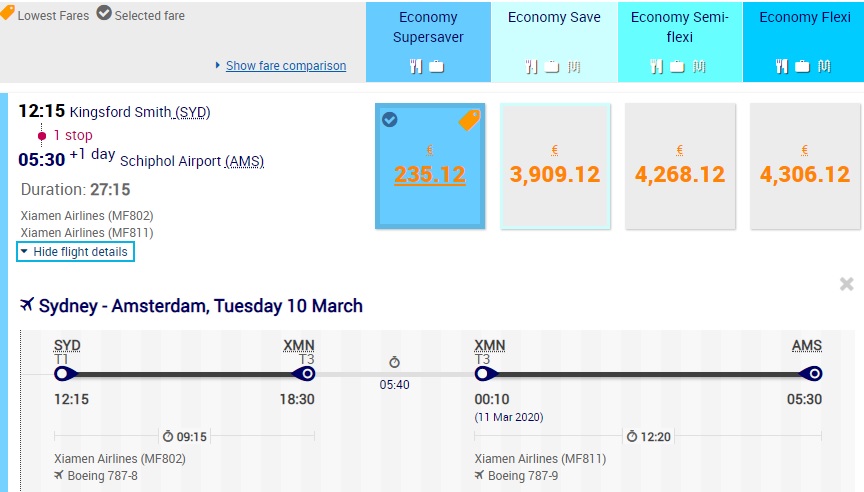The height and width of the screenshot is (492, 864).
Task: Select the Economy Semi-flexi column header
Action: tap(680, 42)
